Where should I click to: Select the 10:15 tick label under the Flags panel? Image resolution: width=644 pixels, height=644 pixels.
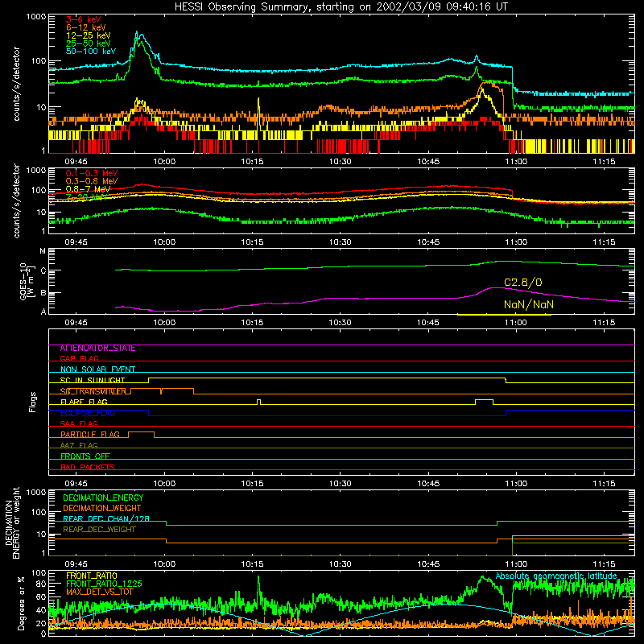click(252, 484)
